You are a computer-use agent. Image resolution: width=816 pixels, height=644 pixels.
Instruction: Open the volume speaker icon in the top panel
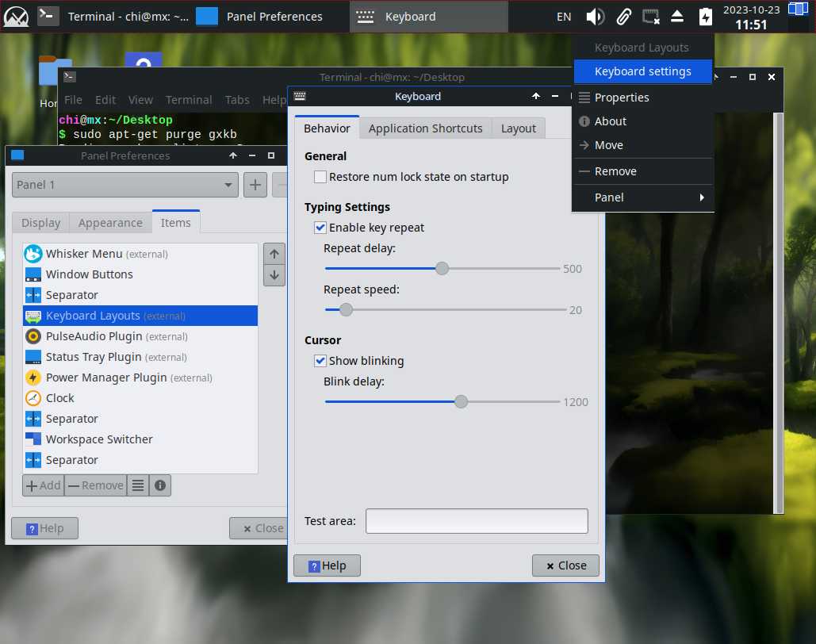595,17
